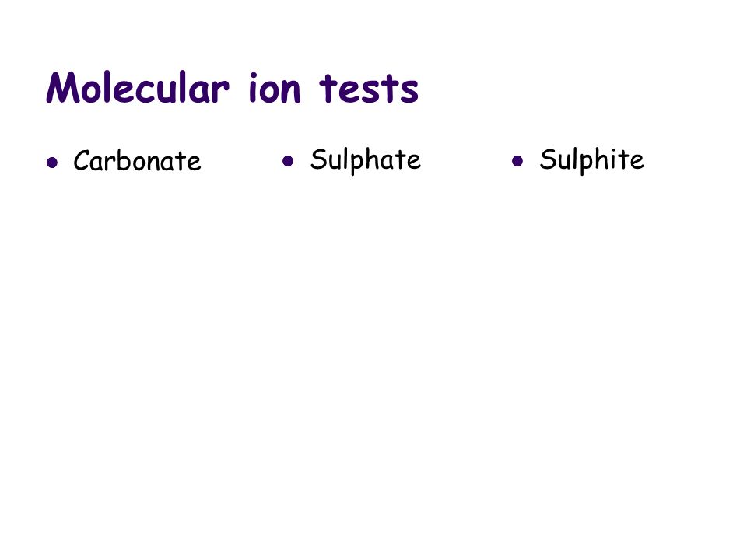Click the bullet dot before Carbonate
The width and height of the screenshot is (747, 560).
(52, 163)
